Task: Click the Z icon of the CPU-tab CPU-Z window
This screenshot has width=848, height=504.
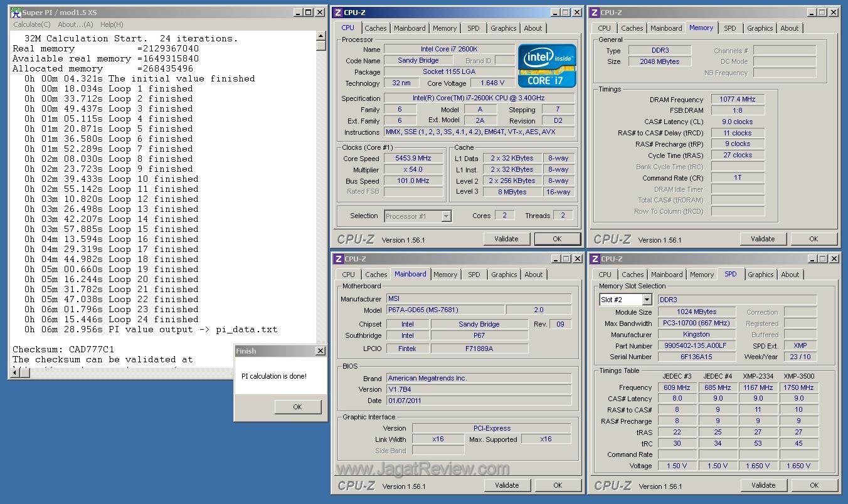Action: click(x=337, y=13)
